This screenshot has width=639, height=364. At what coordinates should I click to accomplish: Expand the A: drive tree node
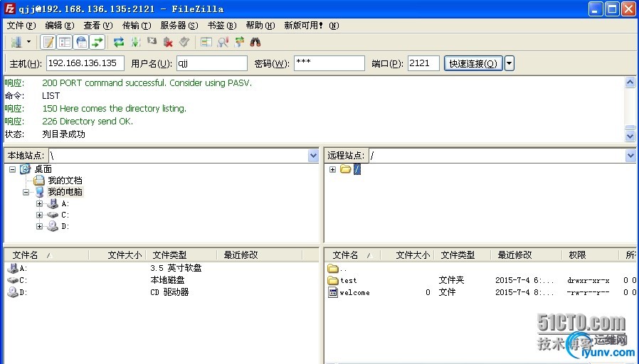40,203
